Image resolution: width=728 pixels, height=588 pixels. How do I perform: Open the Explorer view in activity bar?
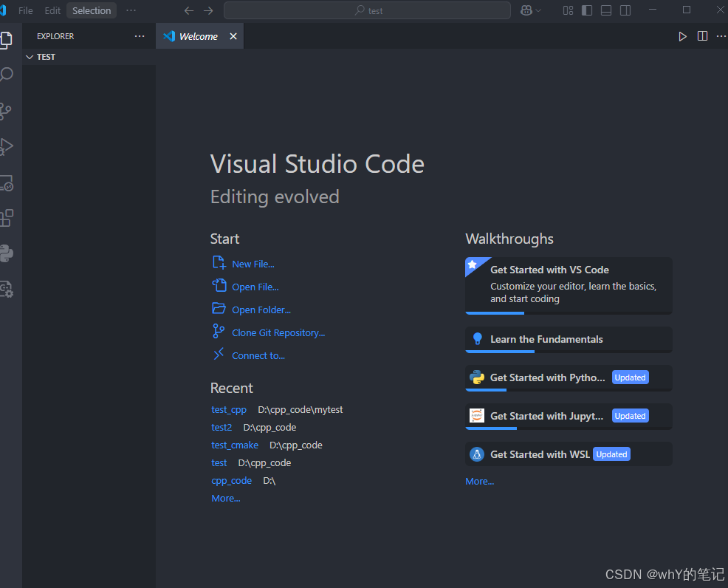point(6,40)
